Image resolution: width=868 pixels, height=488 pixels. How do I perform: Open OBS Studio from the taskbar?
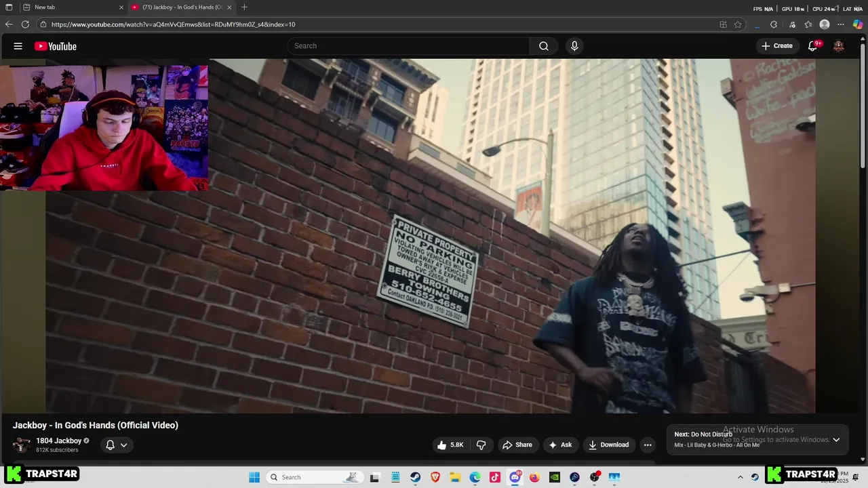pyautogui.click(x=595, y=477)
